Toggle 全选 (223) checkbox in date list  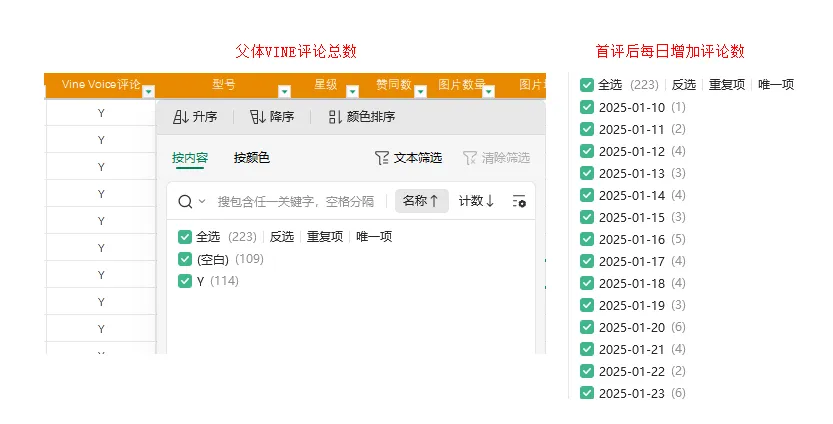tap(587, 84)
